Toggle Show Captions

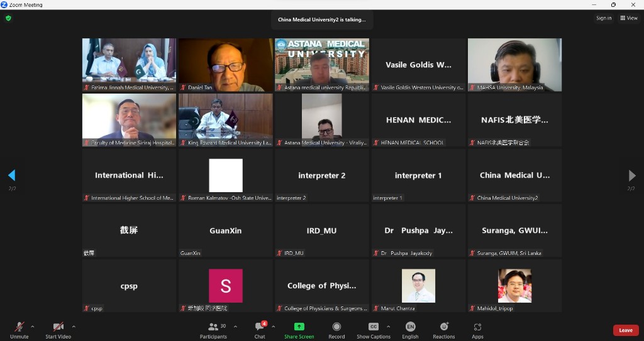tap(374, 330)
